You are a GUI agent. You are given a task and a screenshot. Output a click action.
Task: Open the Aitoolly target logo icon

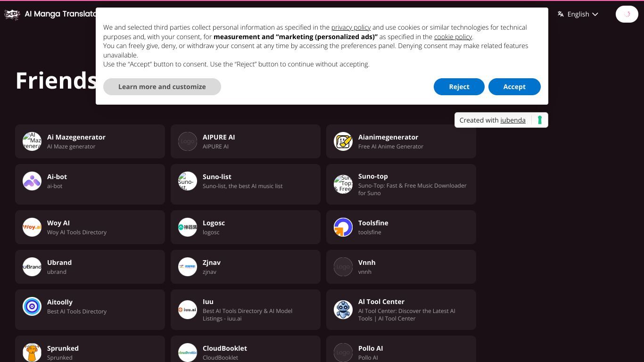point(32,306)
